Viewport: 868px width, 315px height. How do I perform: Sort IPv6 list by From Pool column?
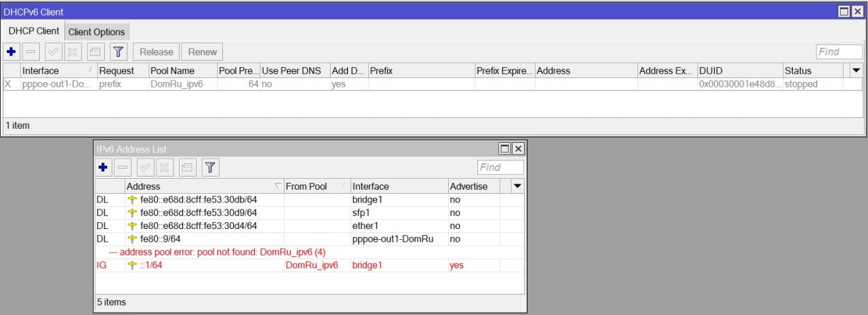[x=317, y=186]
